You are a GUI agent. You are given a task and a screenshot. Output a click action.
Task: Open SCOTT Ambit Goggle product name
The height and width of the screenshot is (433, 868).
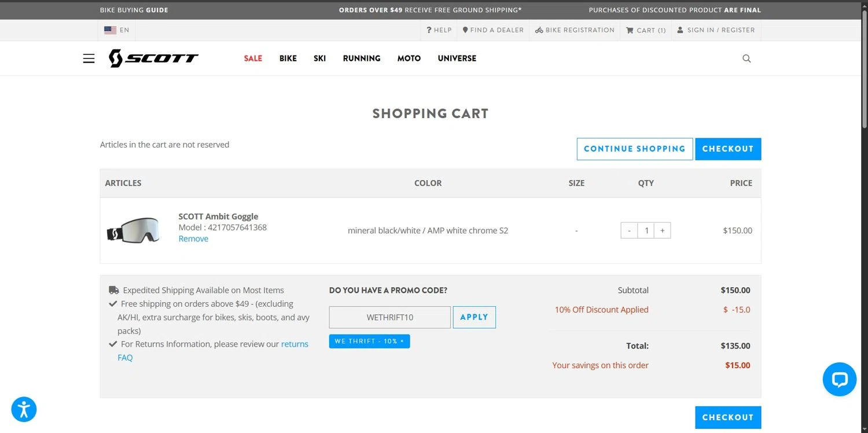[x=218, y=216]
